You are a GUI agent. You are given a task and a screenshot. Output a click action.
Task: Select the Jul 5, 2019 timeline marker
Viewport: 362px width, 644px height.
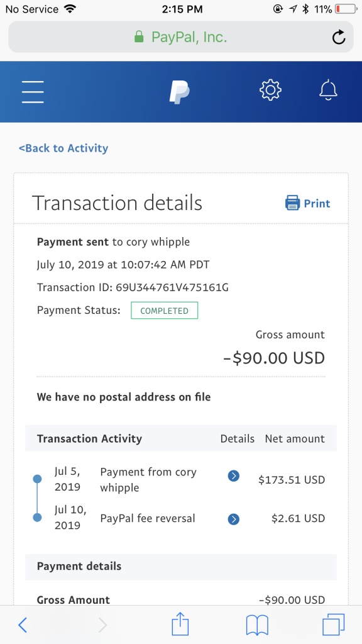pos(37,479)
